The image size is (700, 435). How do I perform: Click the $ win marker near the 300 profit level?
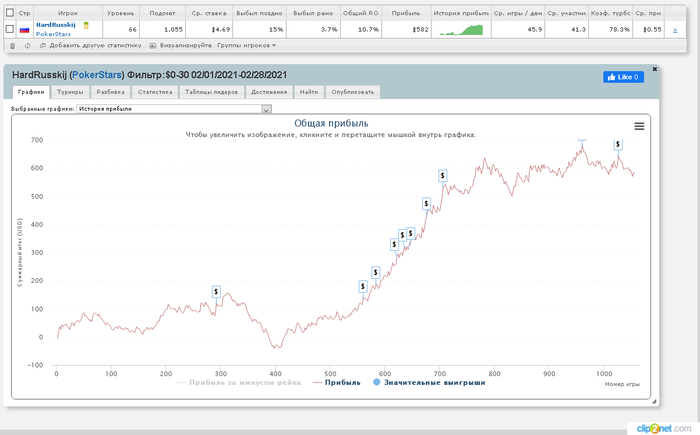pyautogui.click(x=394, y=244)
